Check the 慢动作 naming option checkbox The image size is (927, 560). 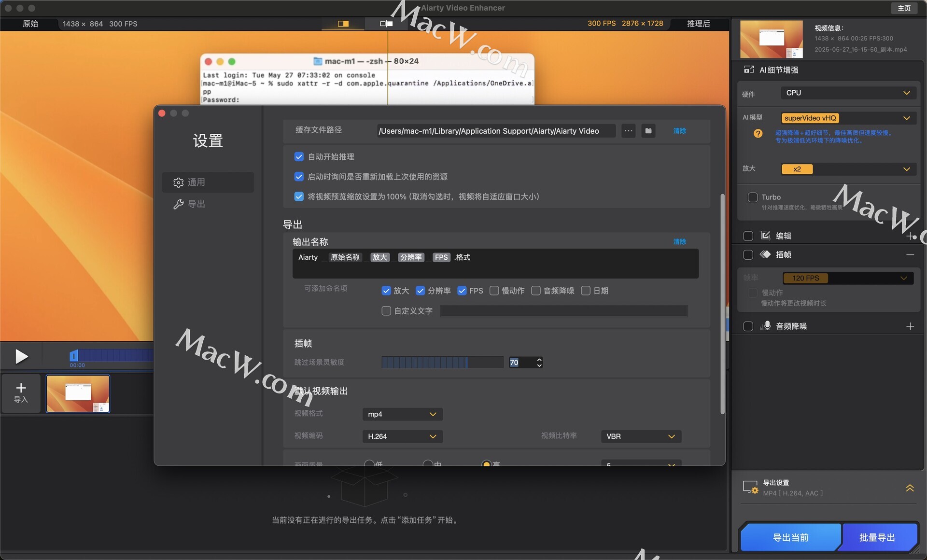[494, 291]
